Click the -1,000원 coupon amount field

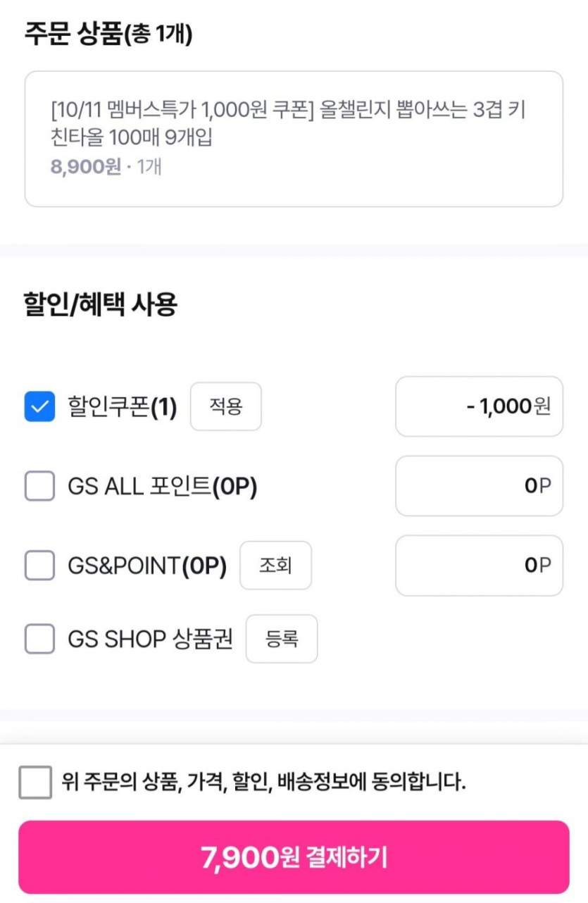click(x=479, y=406)
